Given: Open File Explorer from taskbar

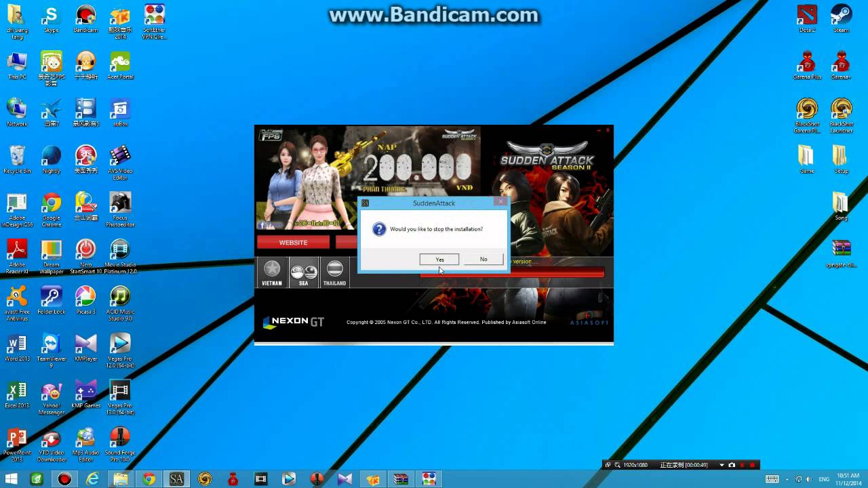Looking at the screenshot, I should coord(119,479).
